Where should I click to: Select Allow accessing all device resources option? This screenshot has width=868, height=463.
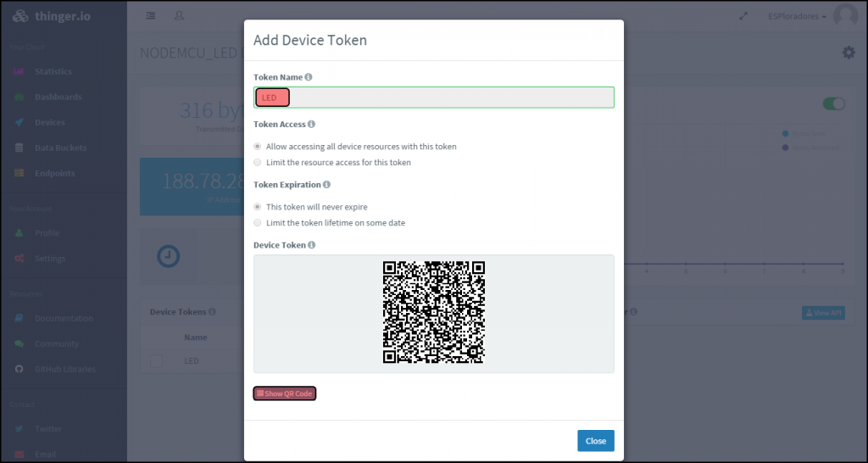click(355, 147)
